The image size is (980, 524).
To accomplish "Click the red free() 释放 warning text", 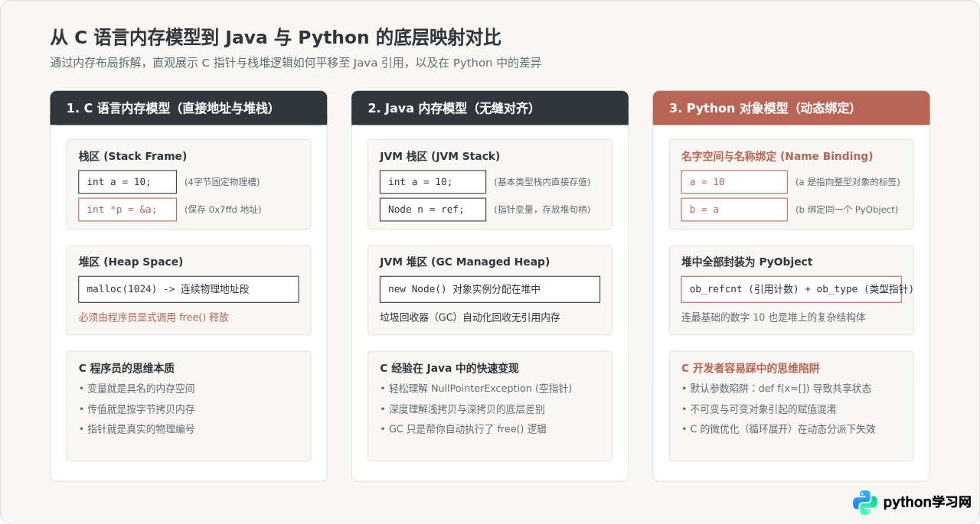I will pyautogui.click(x=153, y=317).
